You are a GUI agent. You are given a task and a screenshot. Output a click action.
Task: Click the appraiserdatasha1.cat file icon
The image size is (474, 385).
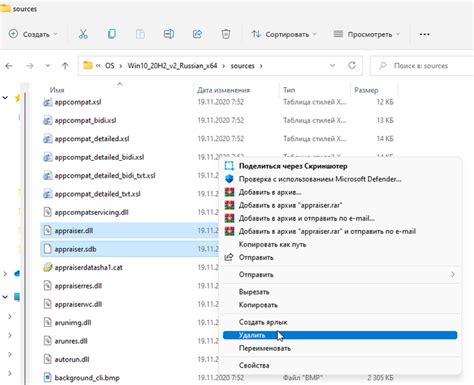(x=48, y=267)
